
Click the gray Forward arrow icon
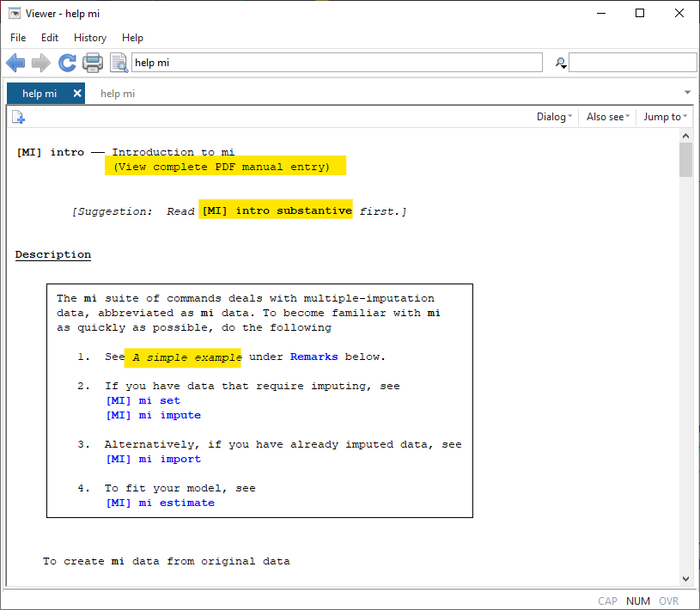click(x=41, y=63)
